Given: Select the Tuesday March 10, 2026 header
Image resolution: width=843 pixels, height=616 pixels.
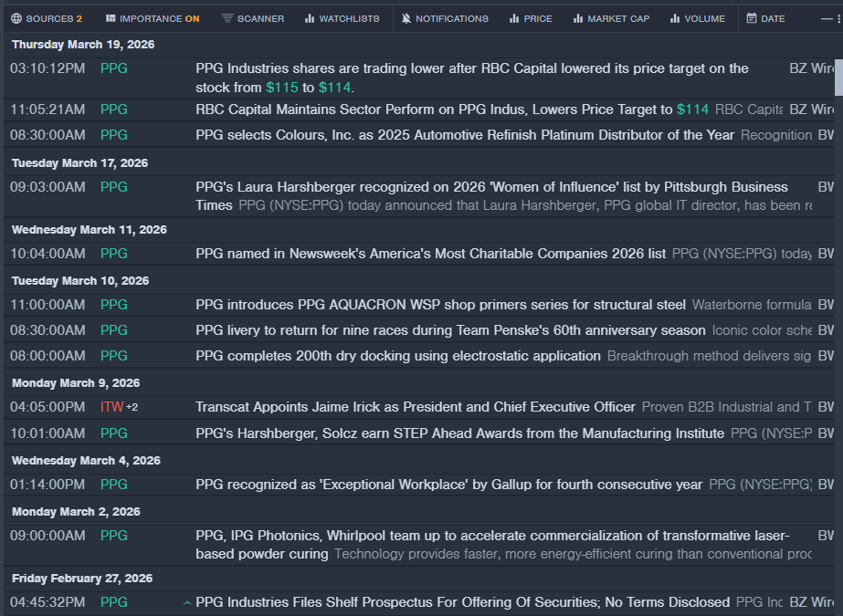Looking at the screenshot, I should (x=80, y=281).
